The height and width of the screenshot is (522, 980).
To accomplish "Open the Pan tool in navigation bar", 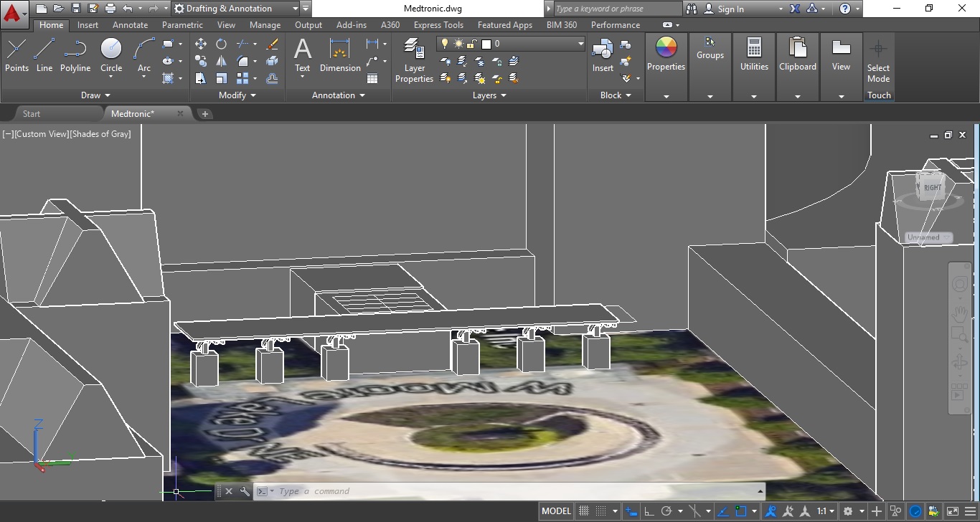I will point(959,313).
